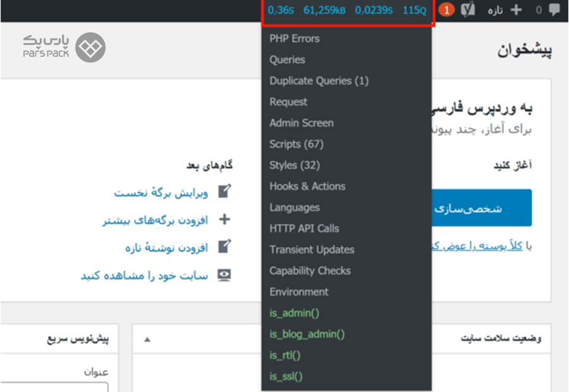The height and width of the screenshot is (392, 569).
Task: Click the change theme completely link
Action: pyautogui.click(x=477, y=246)
